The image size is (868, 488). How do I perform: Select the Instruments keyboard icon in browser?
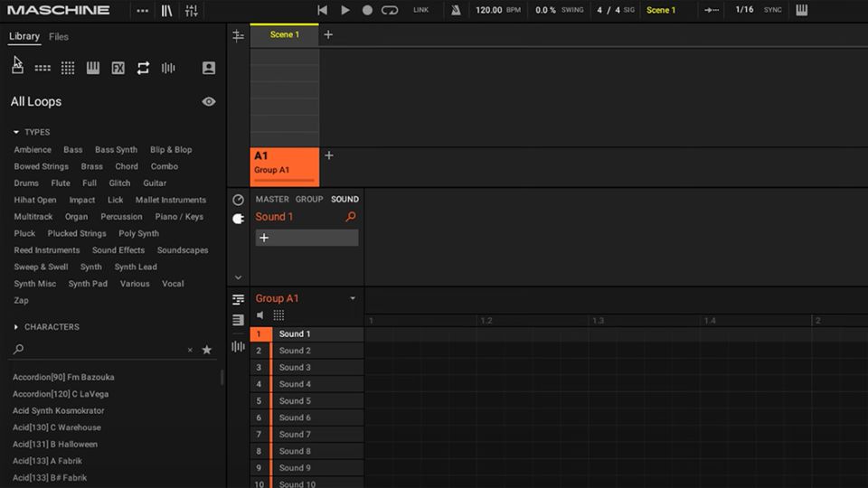[92, 68]
